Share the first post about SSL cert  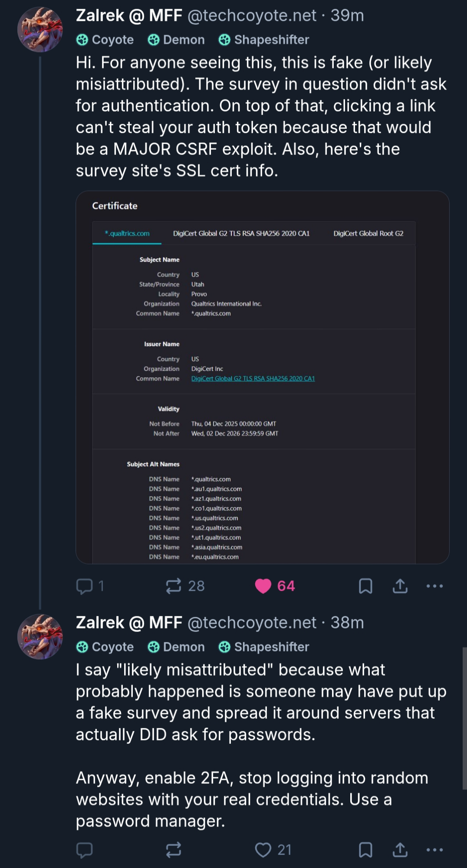click(400, 586)
